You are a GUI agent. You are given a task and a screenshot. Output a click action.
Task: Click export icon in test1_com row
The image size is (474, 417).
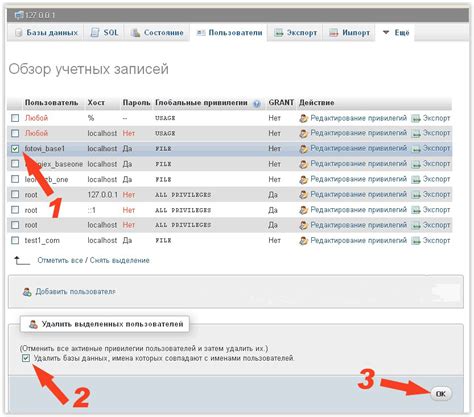(415, 241)
